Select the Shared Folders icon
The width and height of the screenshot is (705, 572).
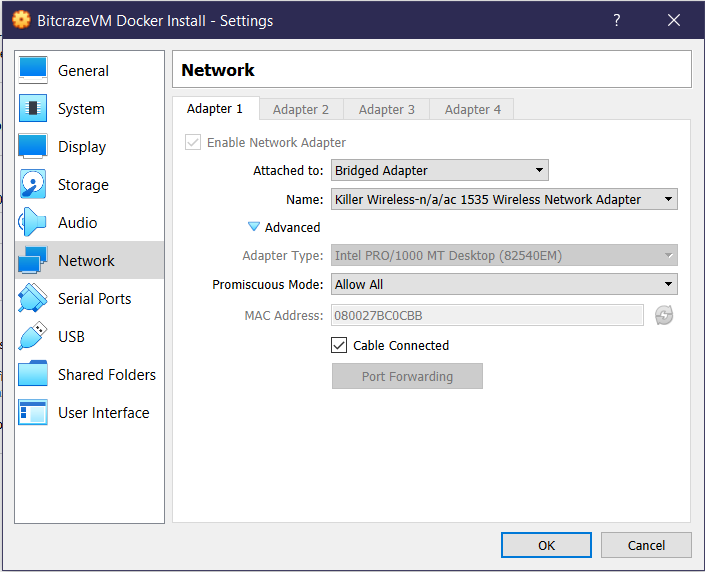pos(33,374)
